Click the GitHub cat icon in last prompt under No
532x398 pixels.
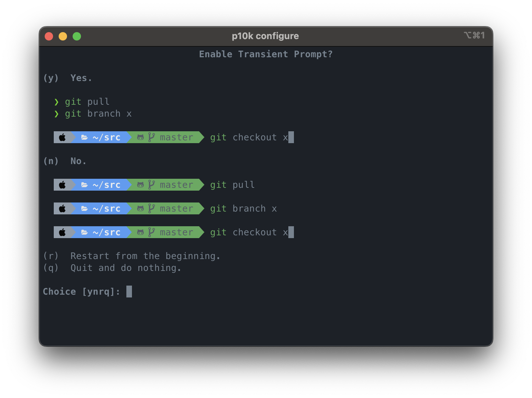pyautogui.click(x=140, y=233)
